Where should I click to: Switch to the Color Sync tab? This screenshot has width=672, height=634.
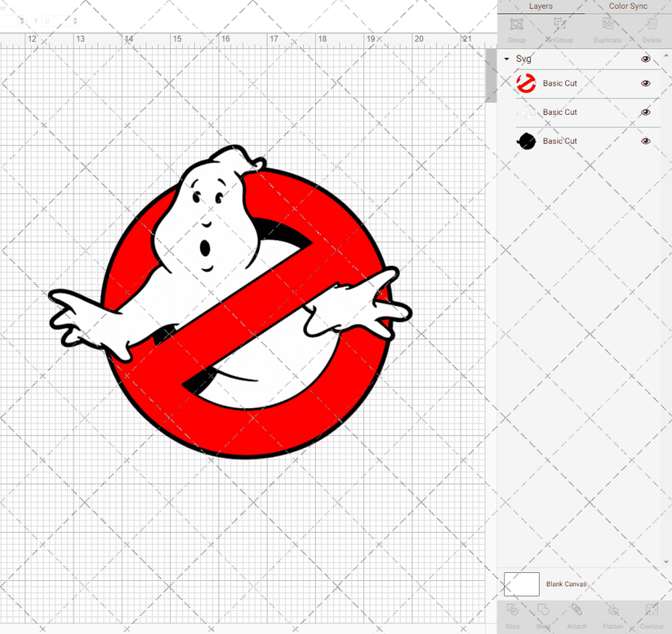628,6
